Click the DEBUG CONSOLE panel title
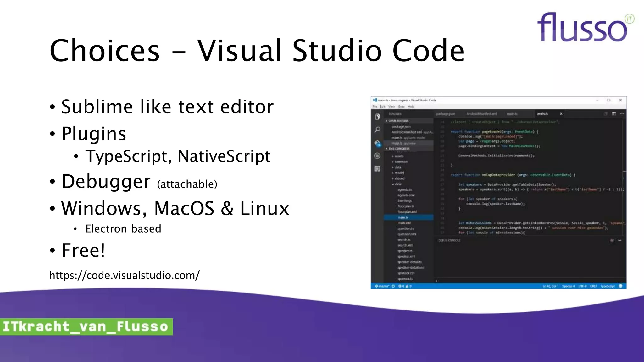644x362 pixels. [449, 240]
